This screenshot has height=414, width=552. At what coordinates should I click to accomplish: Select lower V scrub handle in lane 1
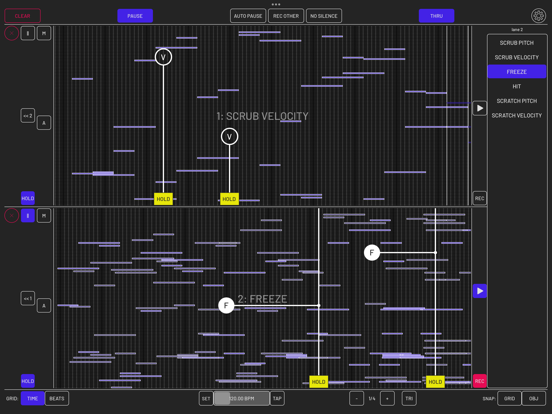[230, 137]
